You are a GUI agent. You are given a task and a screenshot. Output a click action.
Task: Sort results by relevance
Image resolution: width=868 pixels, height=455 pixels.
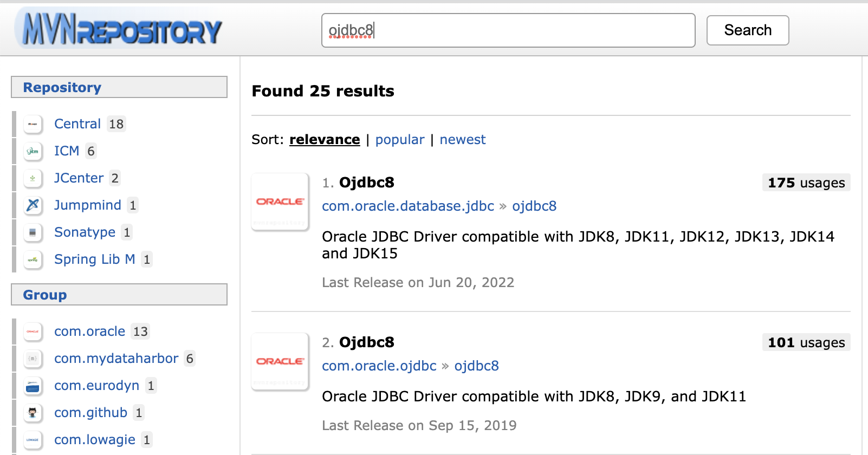[x=325, y=140]
